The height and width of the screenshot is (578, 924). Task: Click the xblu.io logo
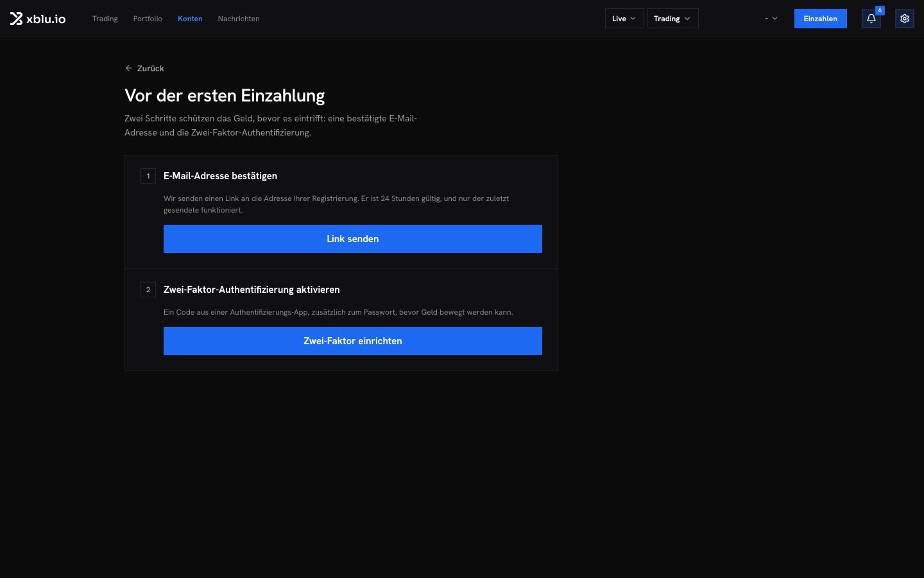(38, 19)
